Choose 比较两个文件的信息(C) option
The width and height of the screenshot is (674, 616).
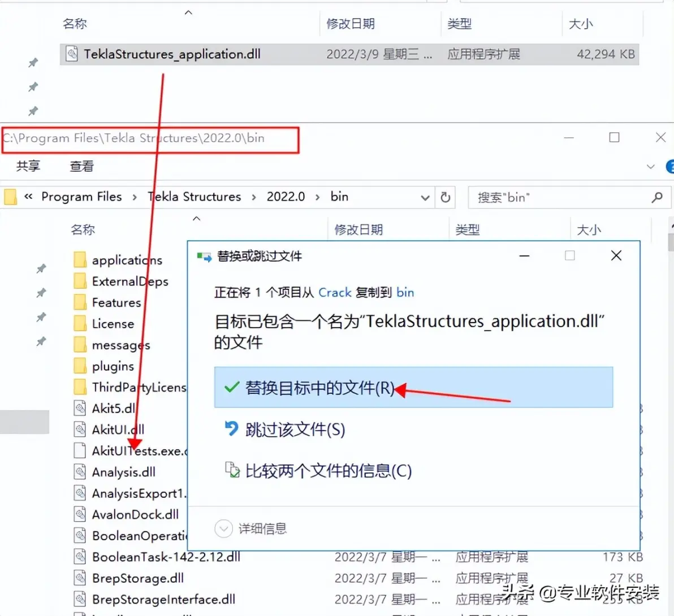click(318, 471)
